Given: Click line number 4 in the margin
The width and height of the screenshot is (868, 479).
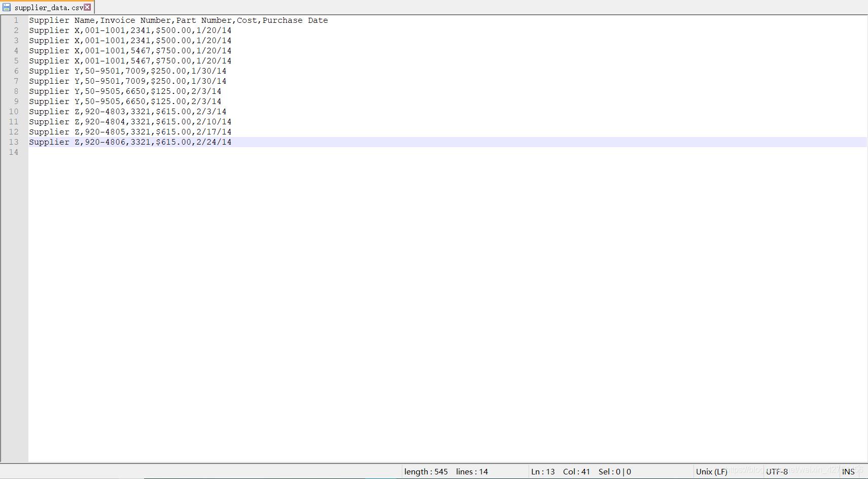Looking at the screenshot, I should click(x=16, y=51).
